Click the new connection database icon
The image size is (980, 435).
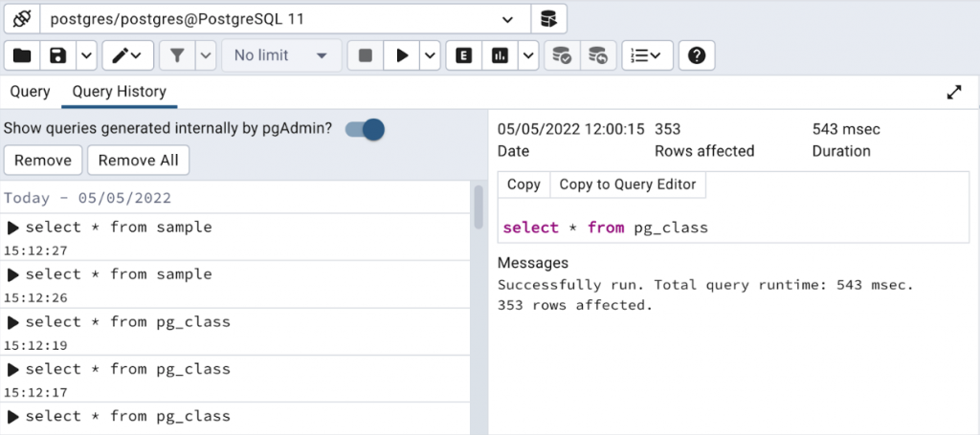point(548,18)
